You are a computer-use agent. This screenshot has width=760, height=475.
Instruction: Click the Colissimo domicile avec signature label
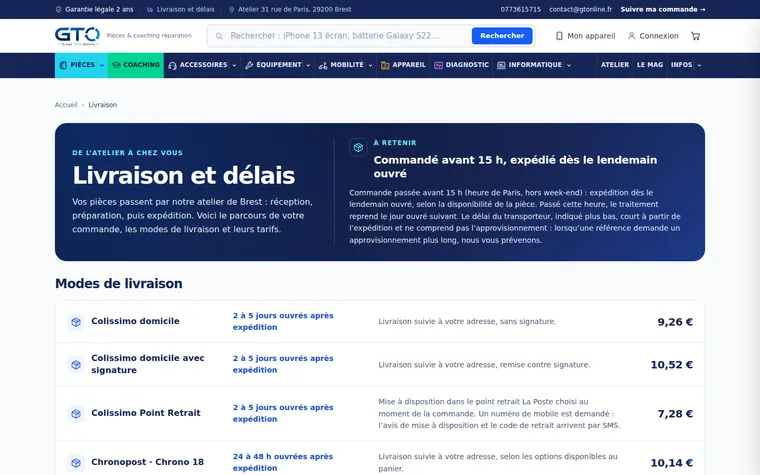(x=148, y=364)
